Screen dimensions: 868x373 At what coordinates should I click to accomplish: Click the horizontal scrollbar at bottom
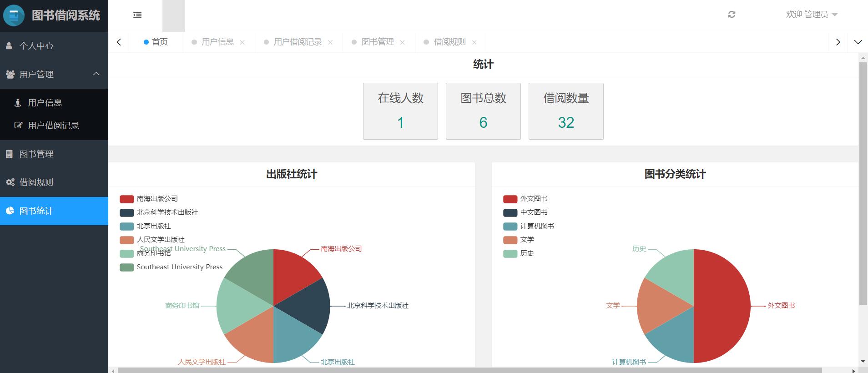pyautogui.click(x=470, y=370)
